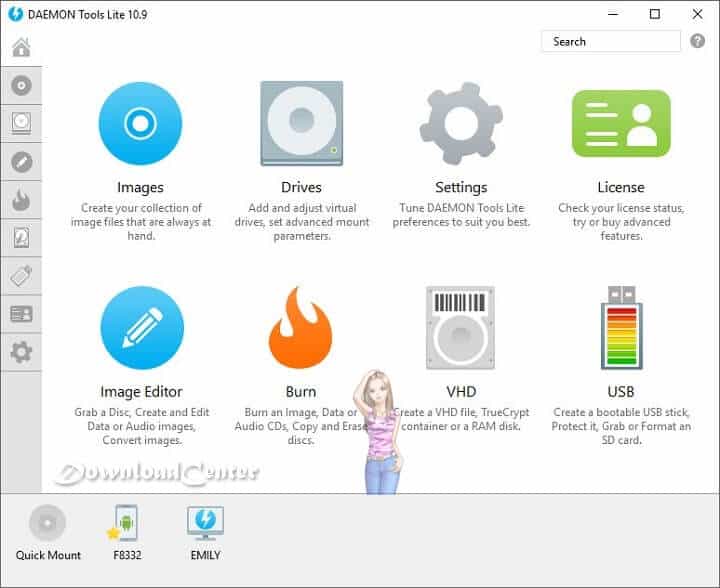Click the License heading label
720x588 pixels.
[621, 187]
